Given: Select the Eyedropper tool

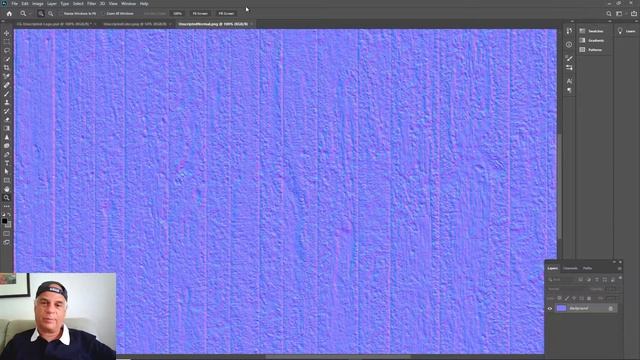Looking at the screenshot, I should coord(7,76).
